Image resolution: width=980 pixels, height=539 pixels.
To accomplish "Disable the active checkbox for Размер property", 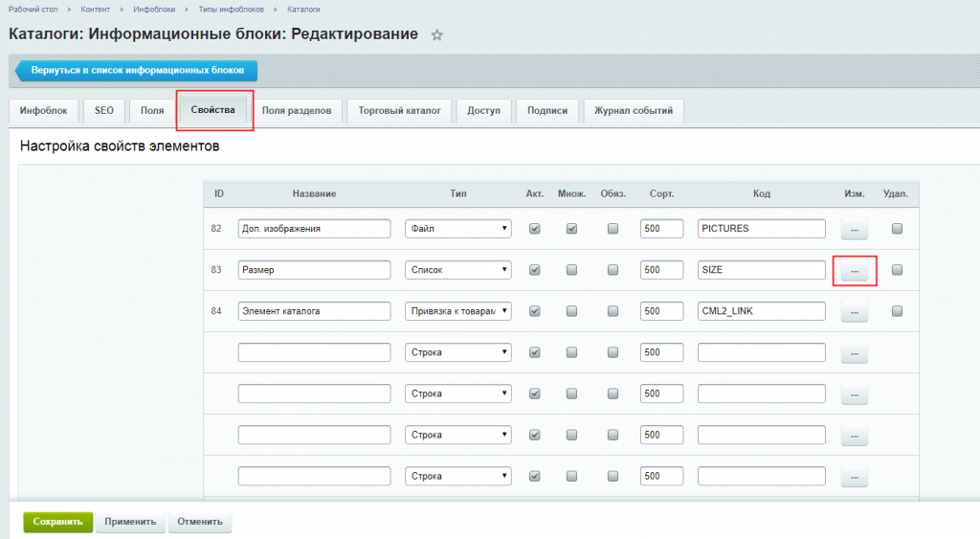I will coord(535,270).
